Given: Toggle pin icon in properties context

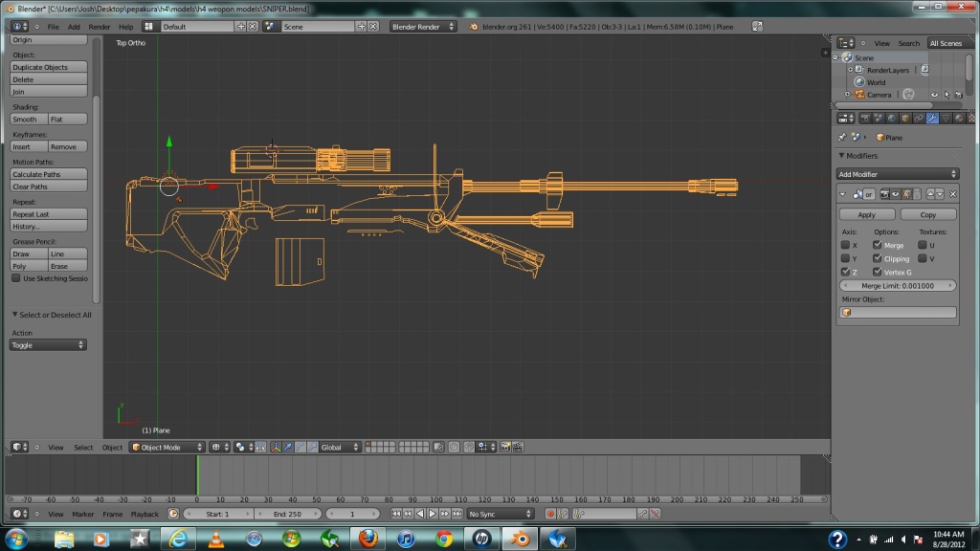Looking at the screenshot, I should coord(842,138).
